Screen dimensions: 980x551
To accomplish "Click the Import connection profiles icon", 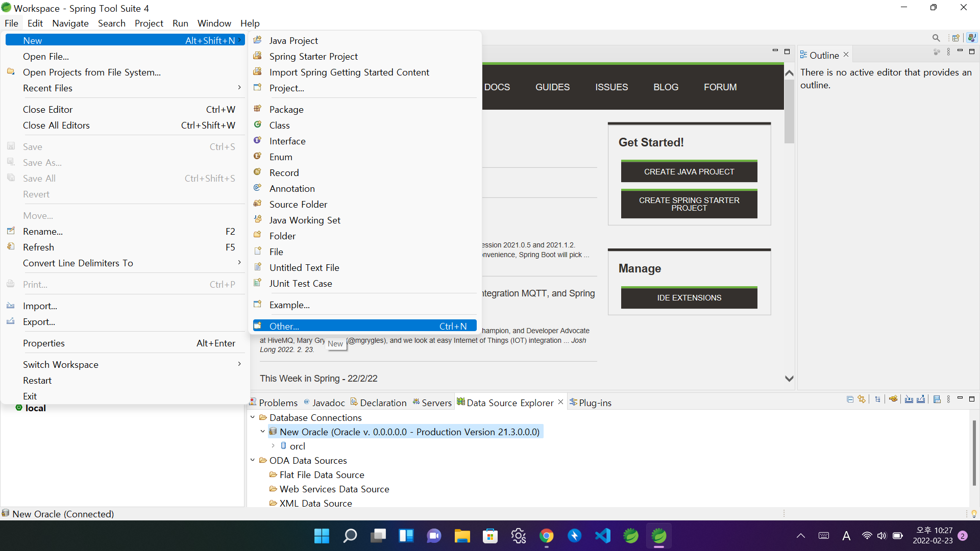I will [909, 399].
